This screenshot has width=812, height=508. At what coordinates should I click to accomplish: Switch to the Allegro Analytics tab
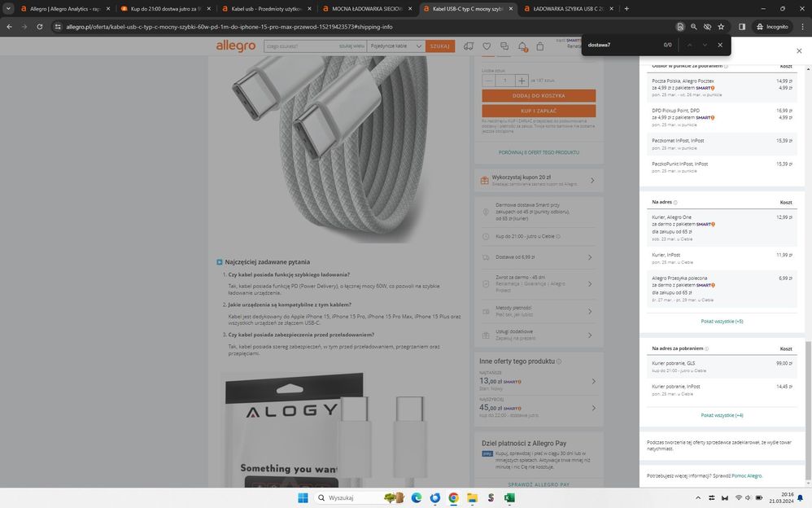coord(63,8)
